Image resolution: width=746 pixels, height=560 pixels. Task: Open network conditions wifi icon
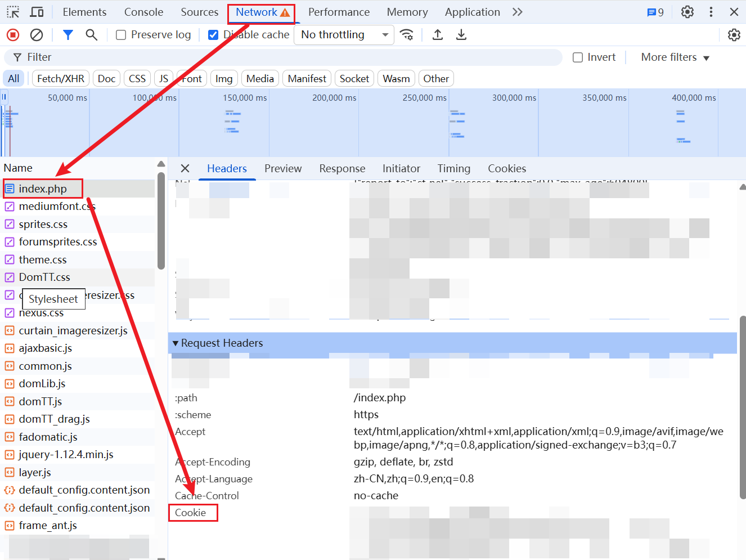(x=406, y=35)
